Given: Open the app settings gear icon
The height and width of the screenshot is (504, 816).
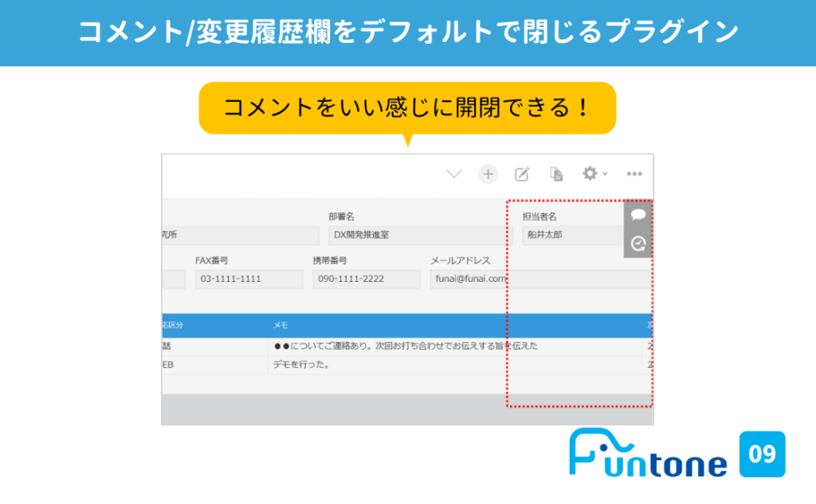Looking at the screenshot, I should pyautogui.click(x=590, y=174).
